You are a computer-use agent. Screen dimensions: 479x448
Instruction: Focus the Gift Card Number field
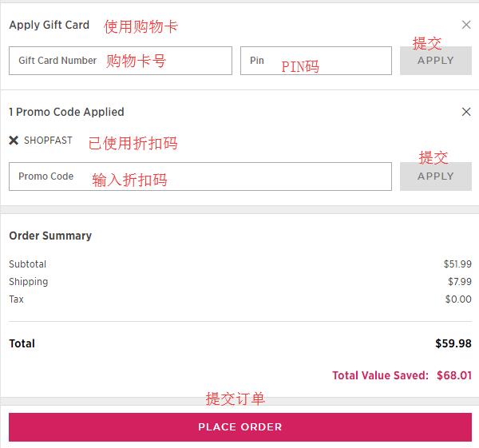point(120,61)
